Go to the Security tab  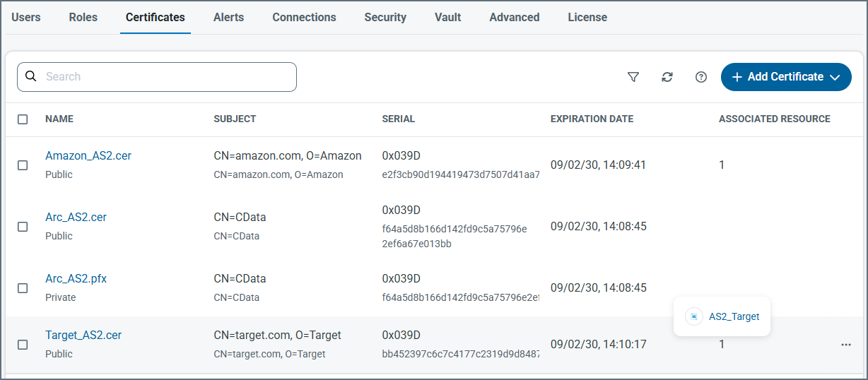[385, 17]
